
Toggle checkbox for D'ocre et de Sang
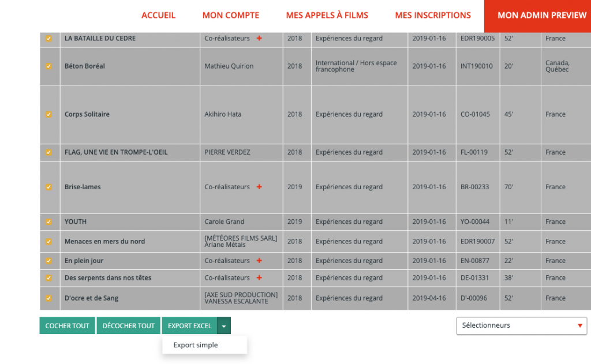click(49, 298)
